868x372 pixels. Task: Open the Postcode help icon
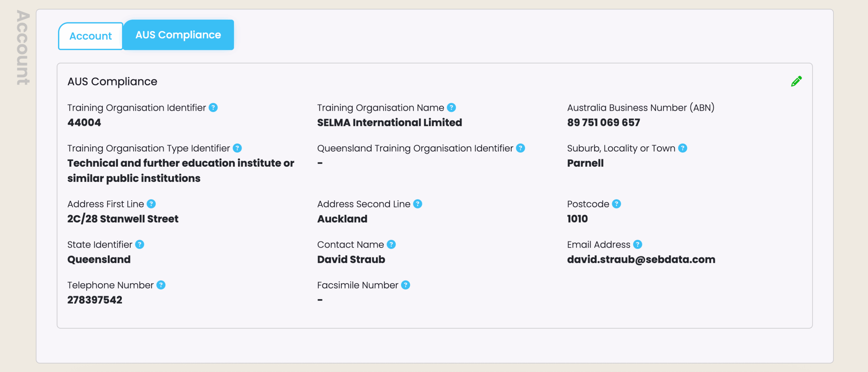pos(616,204)
